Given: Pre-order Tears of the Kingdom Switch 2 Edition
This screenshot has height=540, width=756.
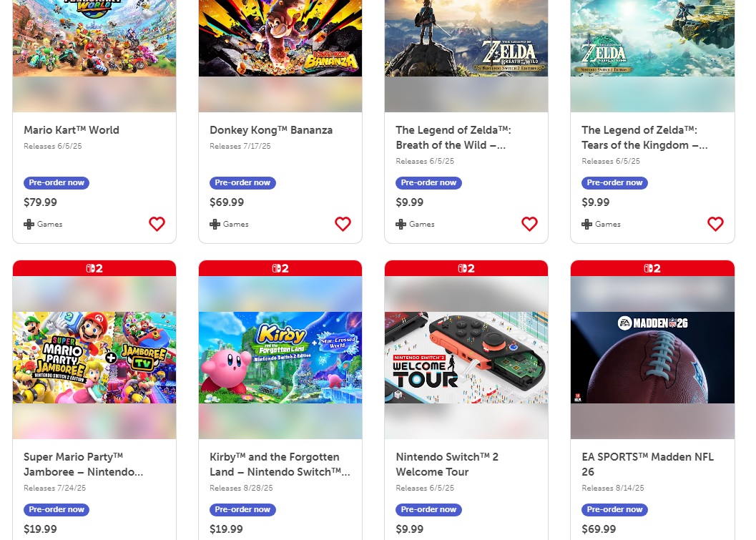Looking at the screenshot, I should point(614,182).
